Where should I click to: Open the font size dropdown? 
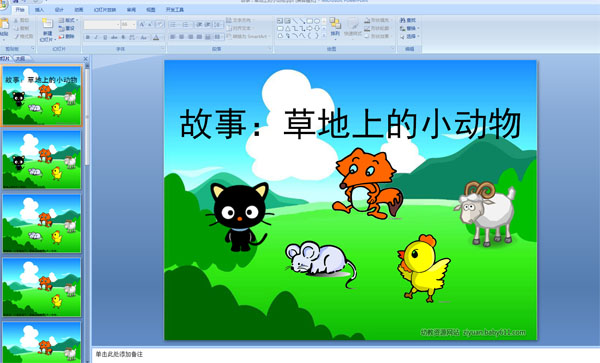[x=128, y=25]
